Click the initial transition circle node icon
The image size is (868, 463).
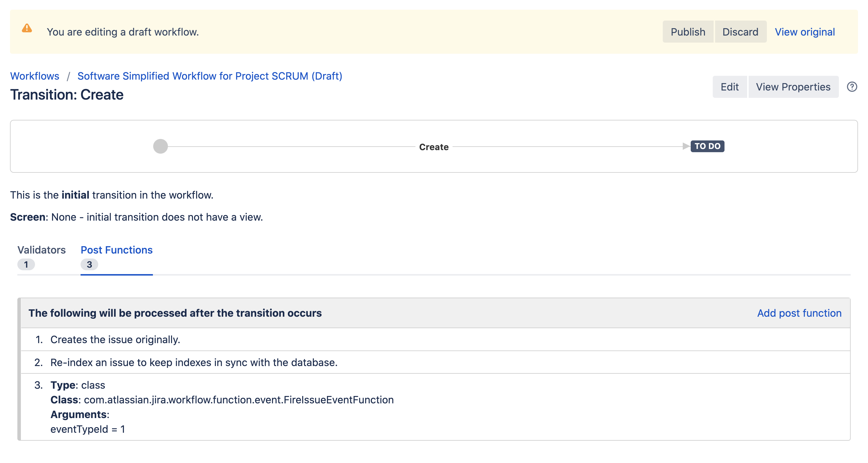160,146
